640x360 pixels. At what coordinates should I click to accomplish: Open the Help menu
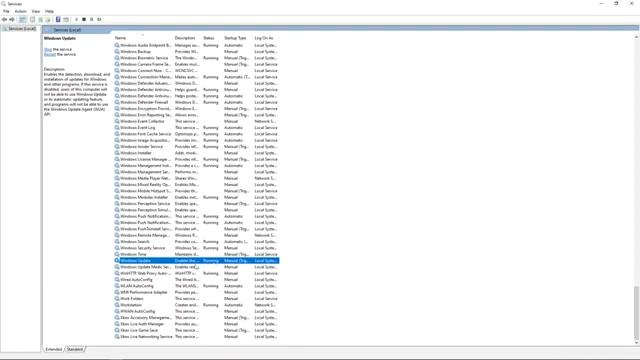pyautogui.click(x=49, y=11)
